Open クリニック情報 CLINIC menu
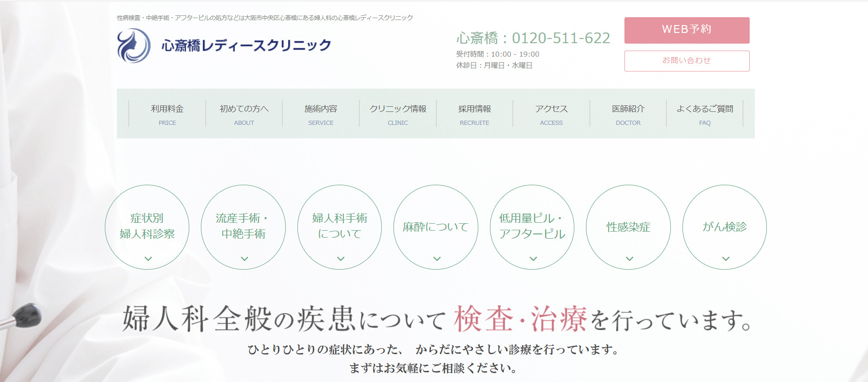This screenshot has height=382, width=868. (x=398, y=114)
